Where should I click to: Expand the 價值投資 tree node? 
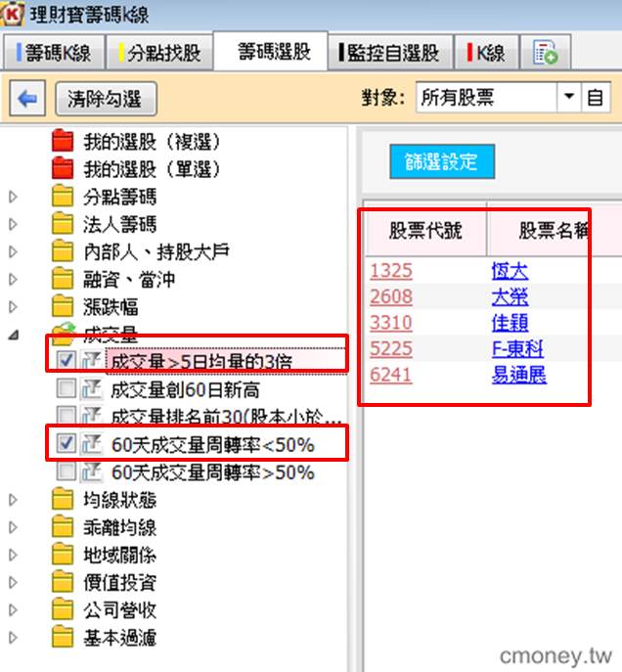pos(13,583)
